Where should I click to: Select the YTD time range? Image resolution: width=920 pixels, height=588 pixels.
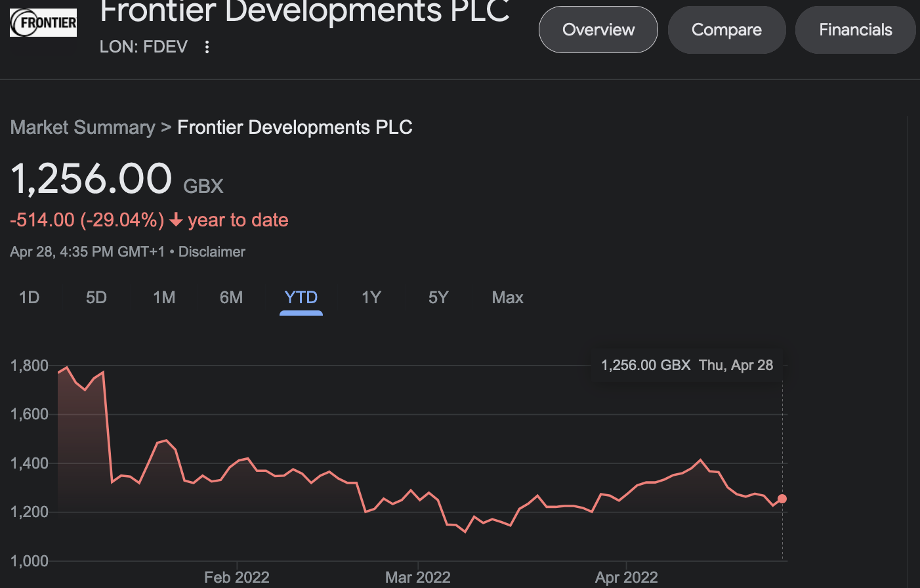coord(301,297)
